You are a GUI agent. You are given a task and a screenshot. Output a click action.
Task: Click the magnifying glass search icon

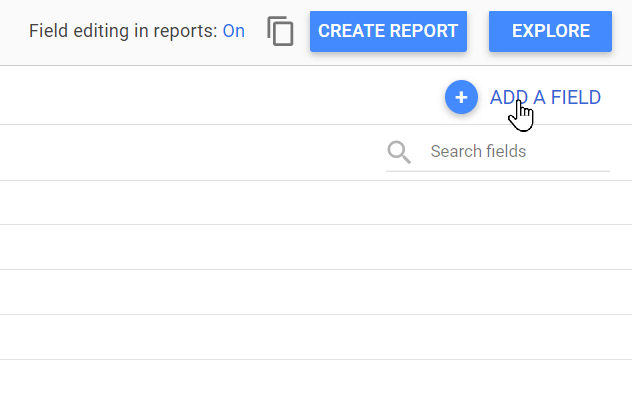pyautogui.click(x=399, y=152)
